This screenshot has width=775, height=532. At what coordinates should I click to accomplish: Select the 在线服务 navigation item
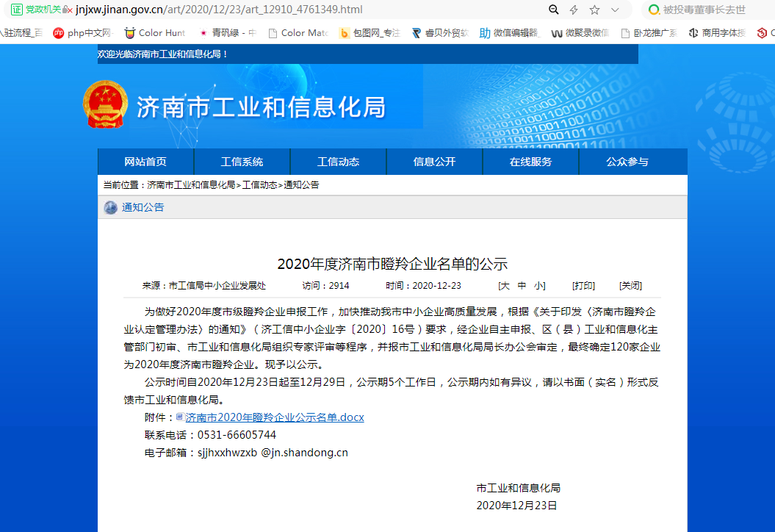point(530,161)
